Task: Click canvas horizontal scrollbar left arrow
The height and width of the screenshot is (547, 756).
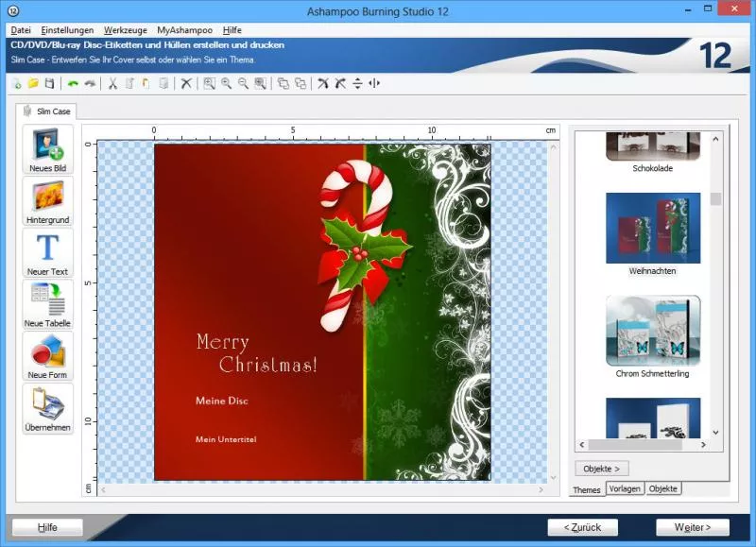Action: tap(103, 489)
